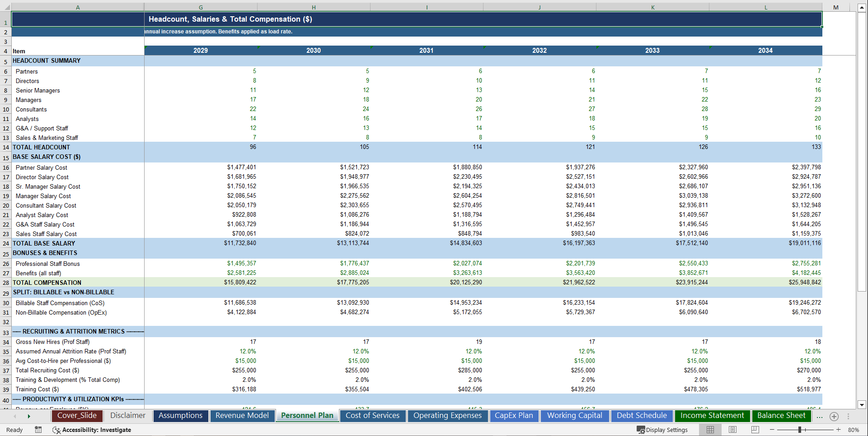Open Page Break Preview icon
This screenshot has height=436, width=868.
point(754,430)
